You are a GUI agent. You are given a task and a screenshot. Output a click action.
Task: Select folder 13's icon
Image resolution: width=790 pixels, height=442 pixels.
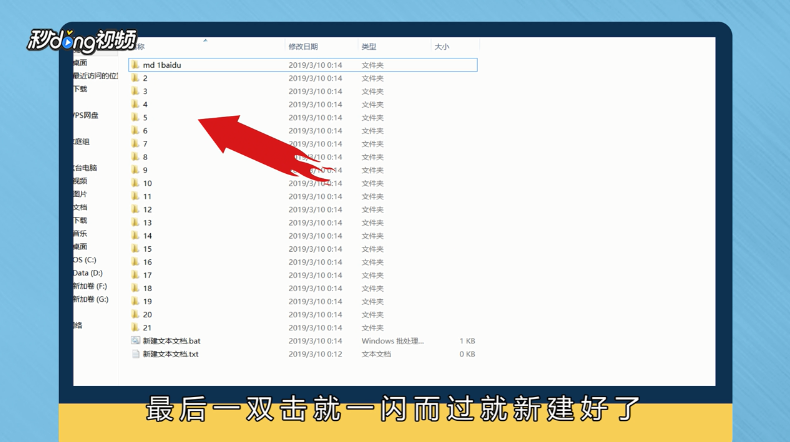135,222
